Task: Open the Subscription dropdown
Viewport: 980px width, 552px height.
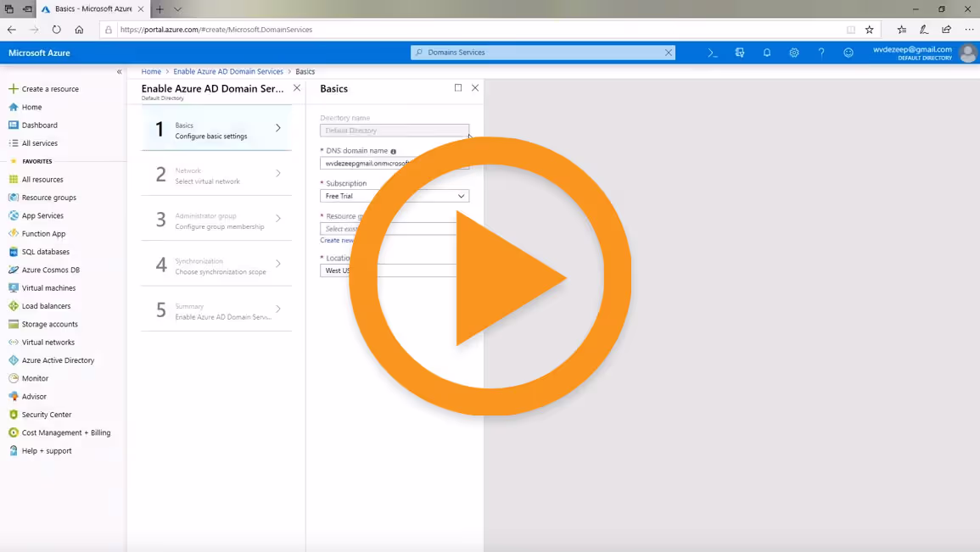Action: 395,196
